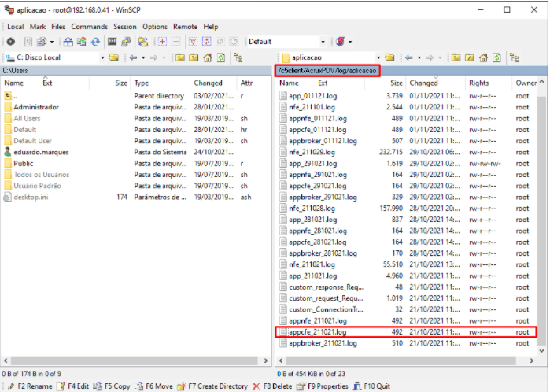Open the Remote menu
550x392 pixels.
click(x=185, y=27)
